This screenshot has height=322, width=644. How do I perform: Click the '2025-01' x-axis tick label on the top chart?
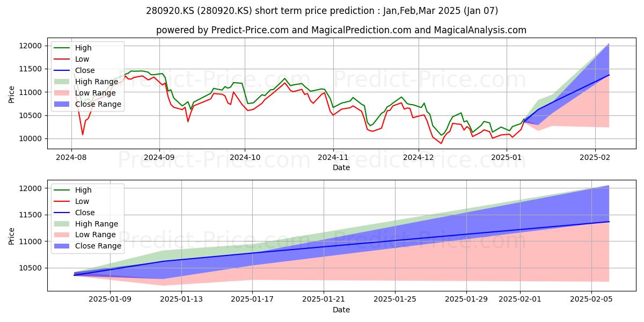tap(507, 157)
